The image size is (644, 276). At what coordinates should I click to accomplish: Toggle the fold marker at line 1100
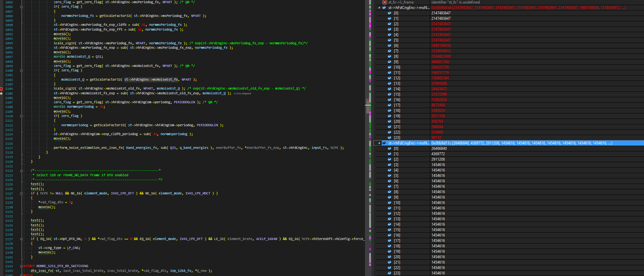pos(22,71)
